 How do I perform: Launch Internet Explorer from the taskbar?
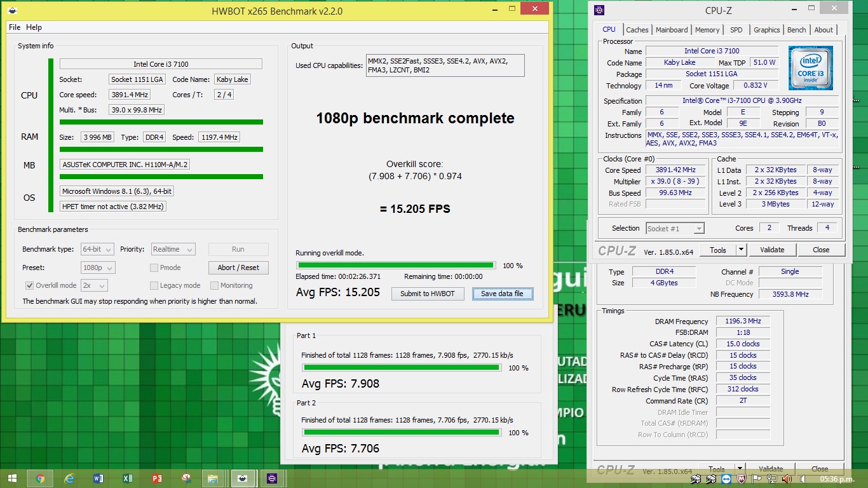69,478
